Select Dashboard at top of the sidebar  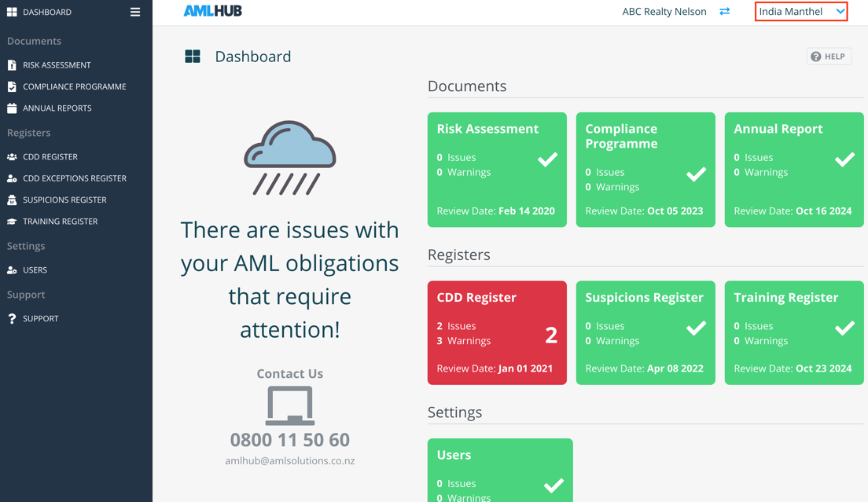(46, 12)
